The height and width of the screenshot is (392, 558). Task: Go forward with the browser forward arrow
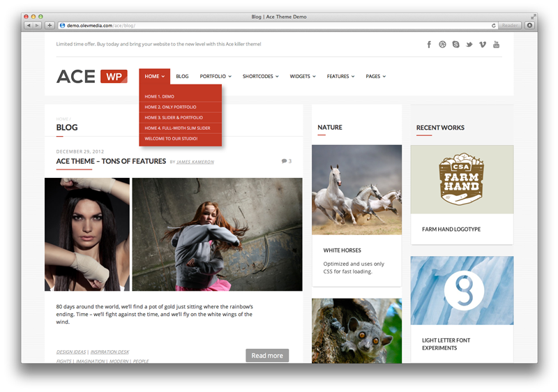tap(38, 26)
